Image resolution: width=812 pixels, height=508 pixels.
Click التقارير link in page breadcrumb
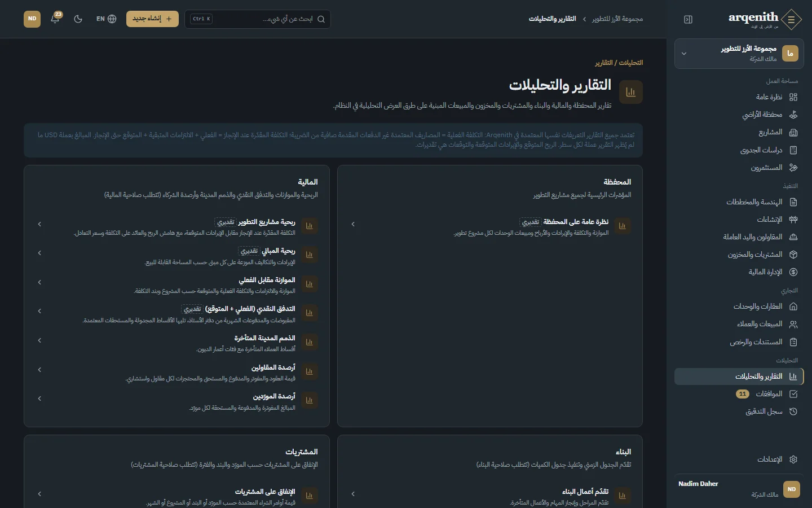pos(604,63)
